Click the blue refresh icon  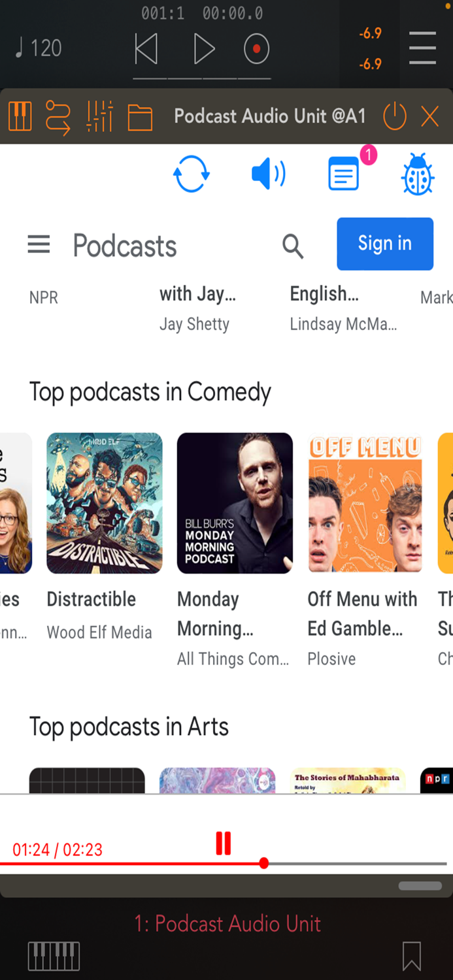click(x=191, y=174)
